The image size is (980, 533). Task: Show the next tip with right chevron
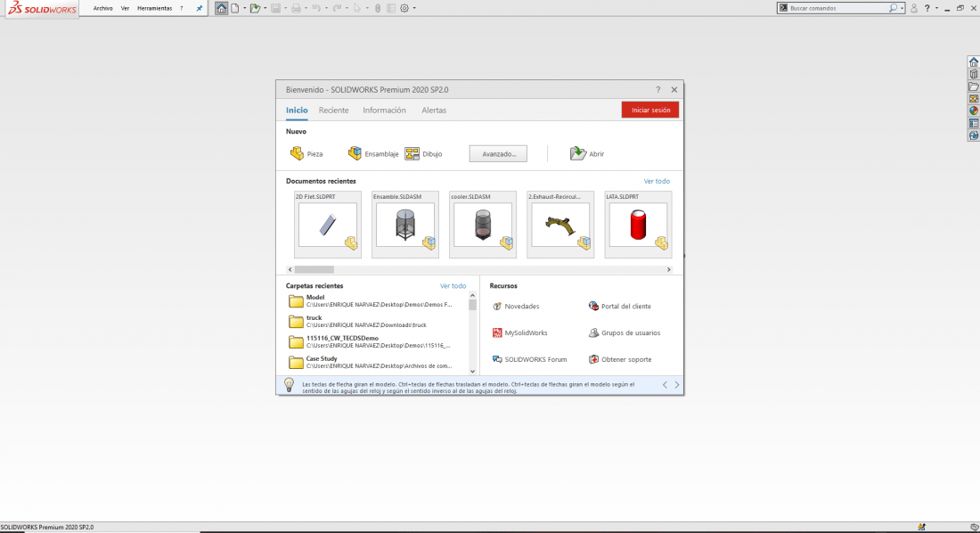point(677,385)
